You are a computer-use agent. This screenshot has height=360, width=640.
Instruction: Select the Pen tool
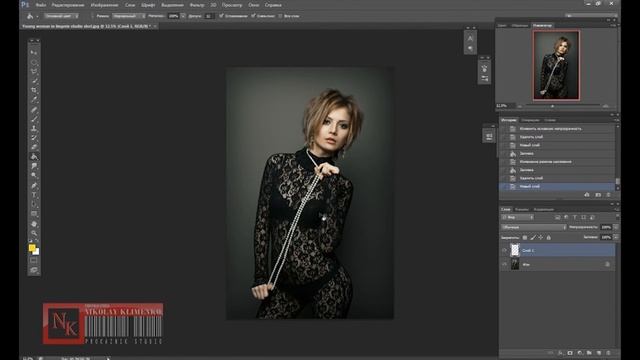click(x=34, y=186)
